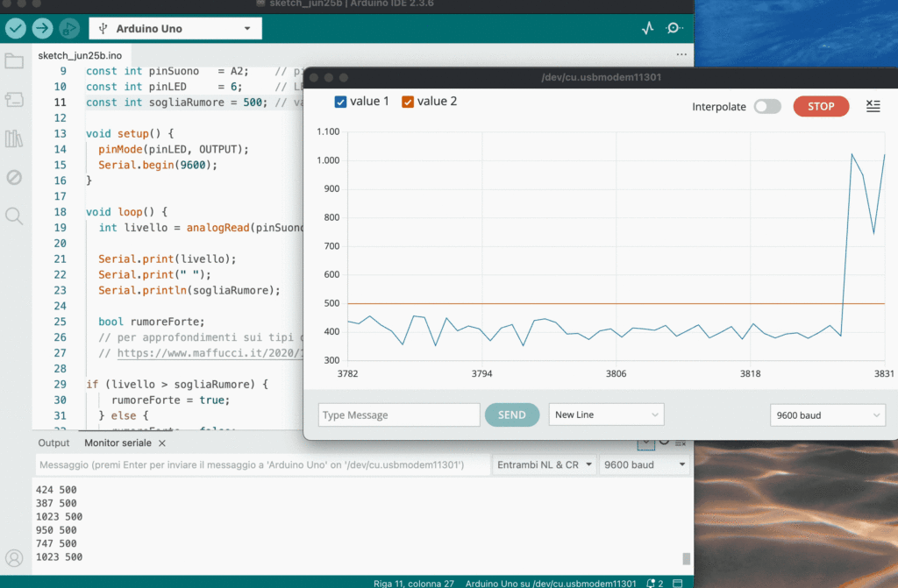This screenshot has height=588, width=898.
Task: Start debugging with the Debug button
Action: pos(69,28)
